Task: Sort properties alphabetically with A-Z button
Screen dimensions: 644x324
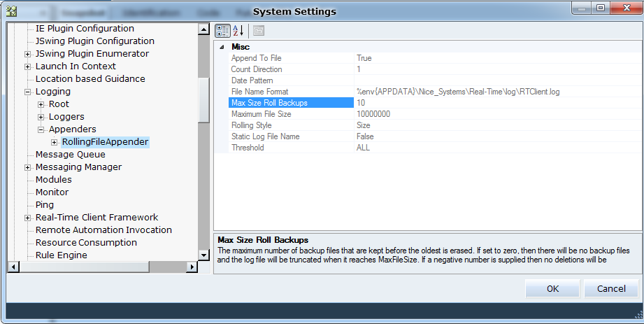Action: tap(238, 30)
